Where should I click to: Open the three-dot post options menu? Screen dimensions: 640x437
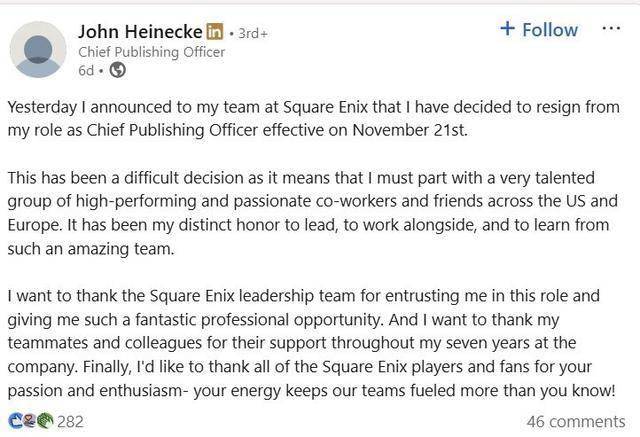pyautogui.click(x=610, y=28)
